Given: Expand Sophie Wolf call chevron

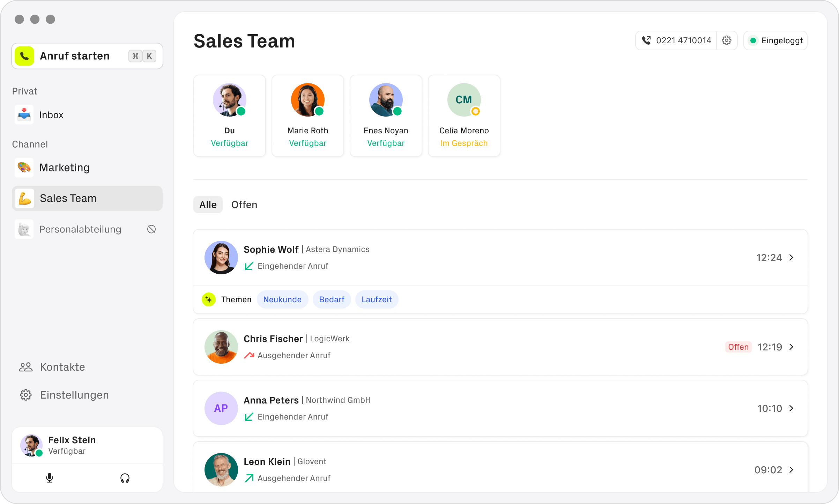Looking at the screenshot, I should (792, 258).
